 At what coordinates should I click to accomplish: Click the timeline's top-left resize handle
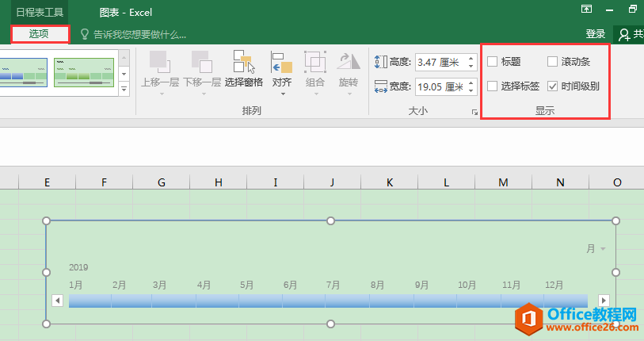(x=47, y=221)
